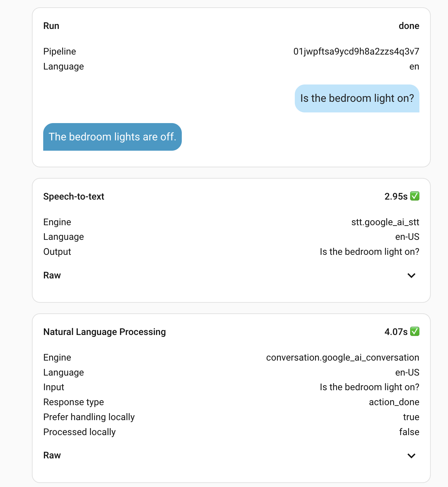Click the Natural Language Processing green checkmark
This screenshot has height=487, width=448.
(414, 332)
